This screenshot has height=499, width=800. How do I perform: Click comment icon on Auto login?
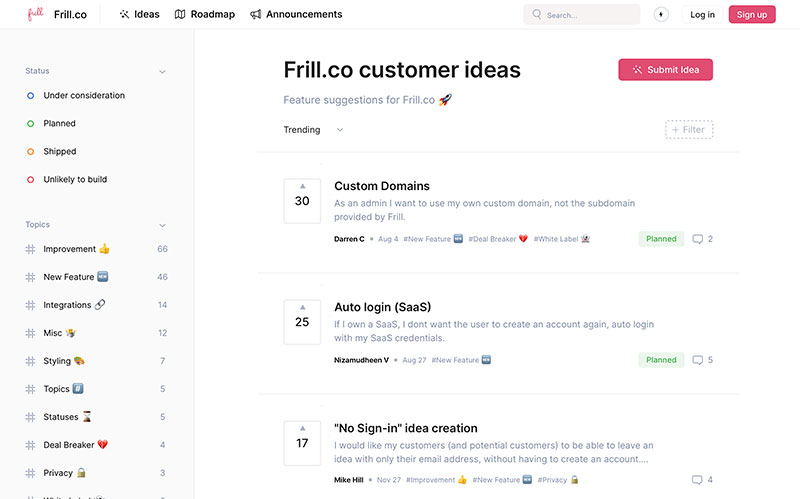(697, 360)
